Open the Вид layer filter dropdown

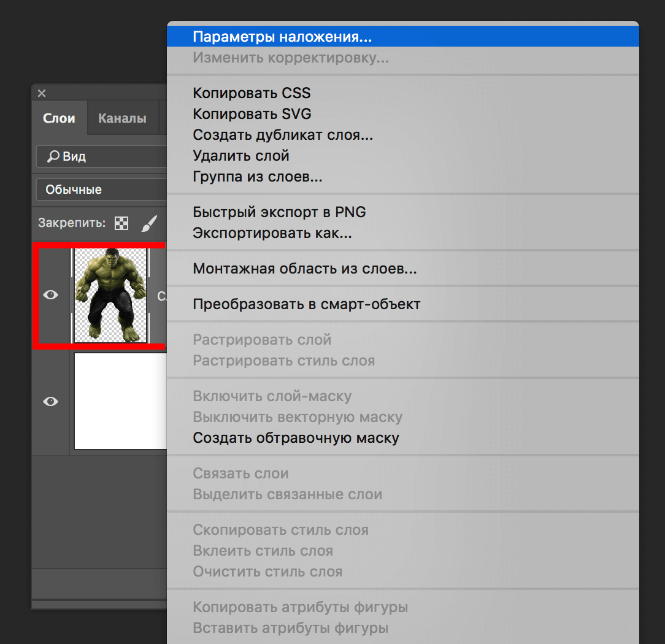click(101, 156)
